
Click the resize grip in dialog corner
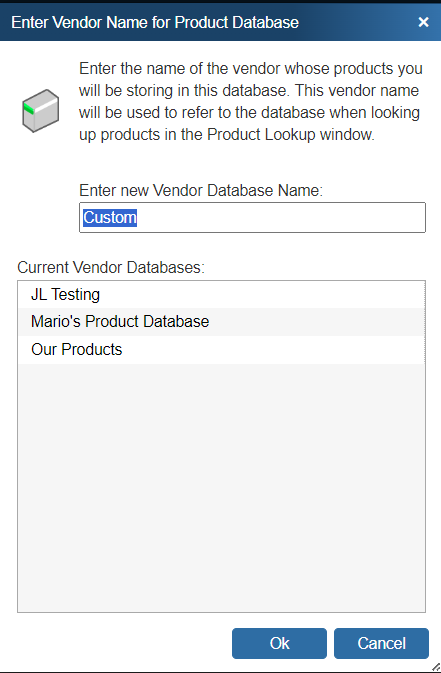coord(436,667)
